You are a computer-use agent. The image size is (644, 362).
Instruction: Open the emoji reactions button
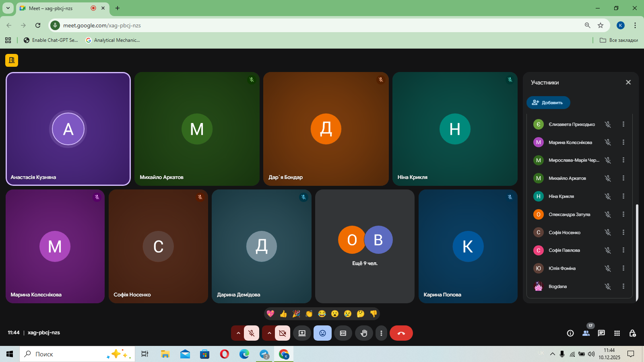[x=322, y=333]
